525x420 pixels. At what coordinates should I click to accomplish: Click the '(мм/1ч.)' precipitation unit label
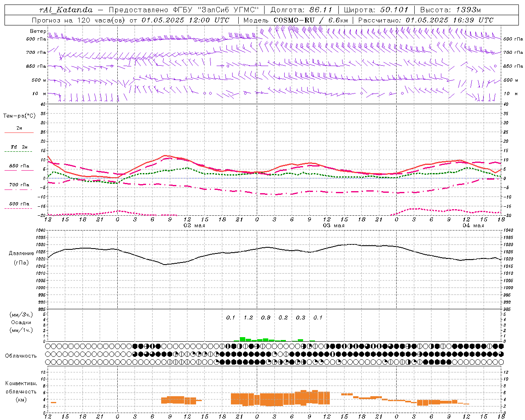pyautogui.click(x=21, y=330)
